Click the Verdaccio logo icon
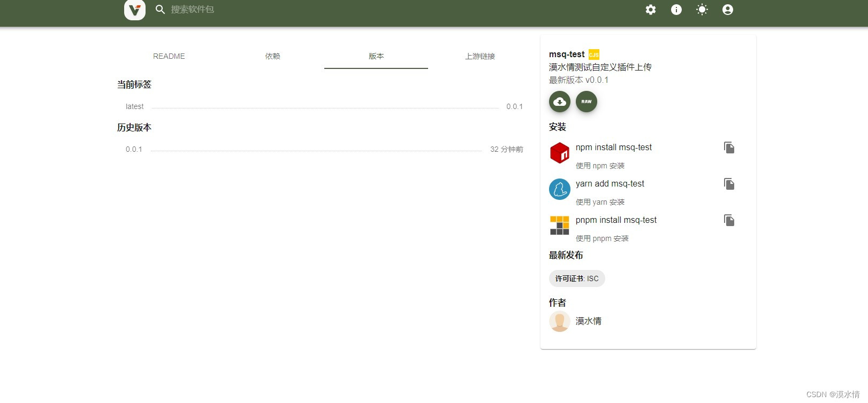This screenshot has height=403, width=868. 135,10
